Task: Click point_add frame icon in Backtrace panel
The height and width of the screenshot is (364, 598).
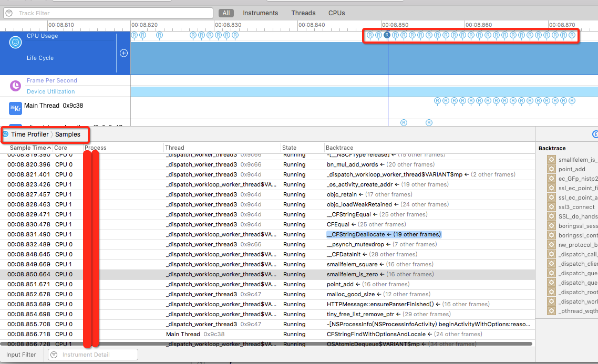Action: pyautogui.click(x=551, y=169)
